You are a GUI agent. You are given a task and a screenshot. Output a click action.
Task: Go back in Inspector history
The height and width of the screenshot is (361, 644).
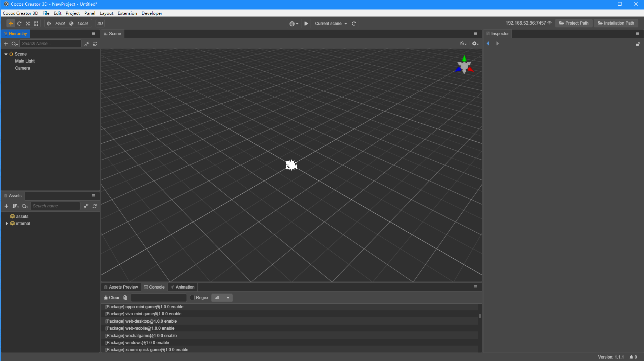[488, 44]
